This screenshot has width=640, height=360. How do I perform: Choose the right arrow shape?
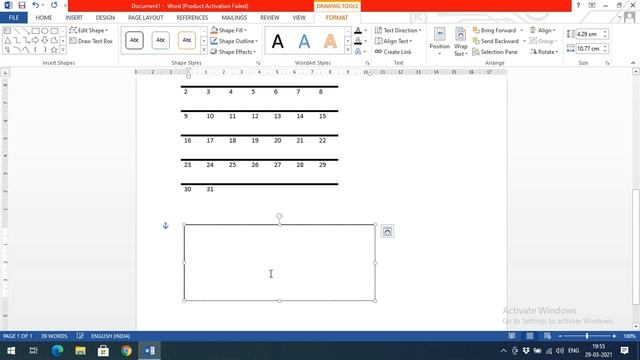[x=36, y=40]
